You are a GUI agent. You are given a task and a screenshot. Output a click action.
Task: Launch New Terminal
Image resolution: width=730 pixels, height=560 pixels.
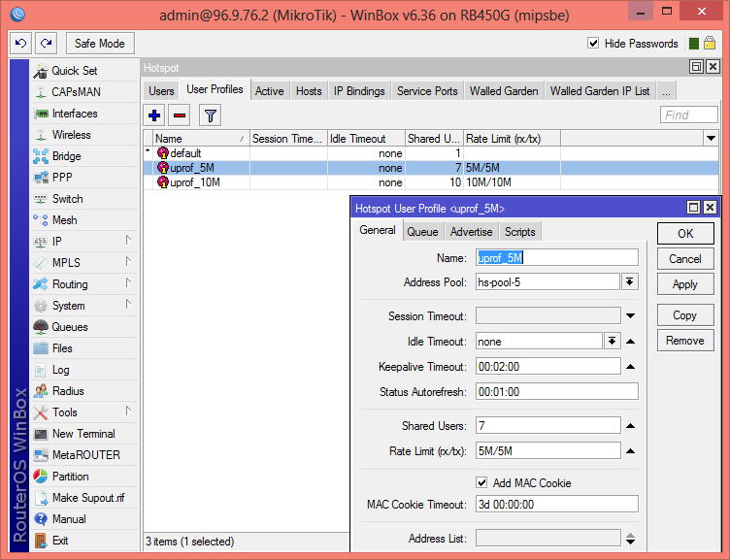85,434
